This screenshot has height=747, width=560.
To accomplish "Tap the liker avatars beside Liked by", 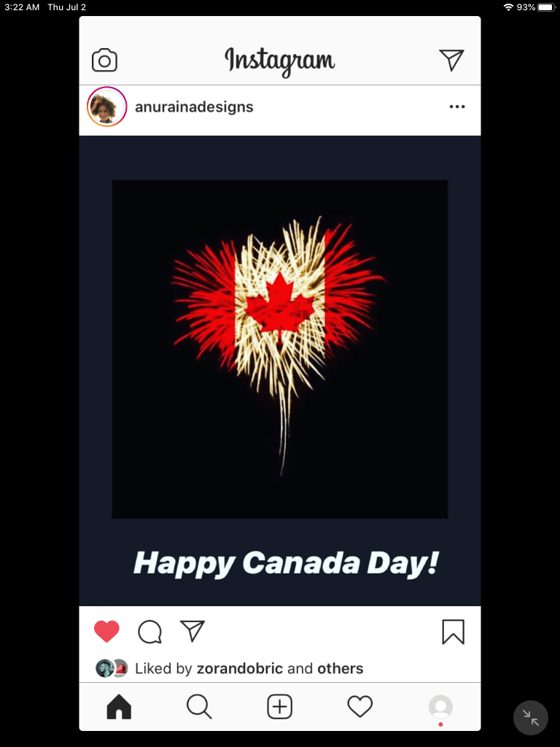I will pos(112,668).
